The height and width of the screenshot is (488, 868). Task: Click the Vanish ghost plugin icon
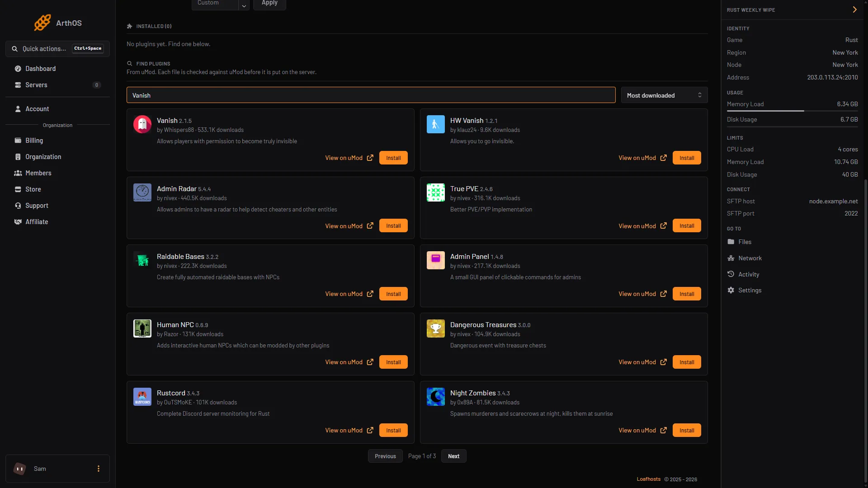coord(142,124)
